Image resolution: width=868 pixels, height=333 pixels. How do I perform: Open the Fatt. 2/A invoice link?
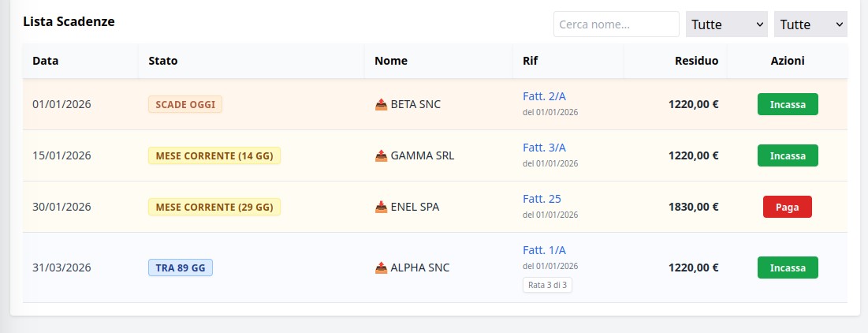tap(544, 96)
